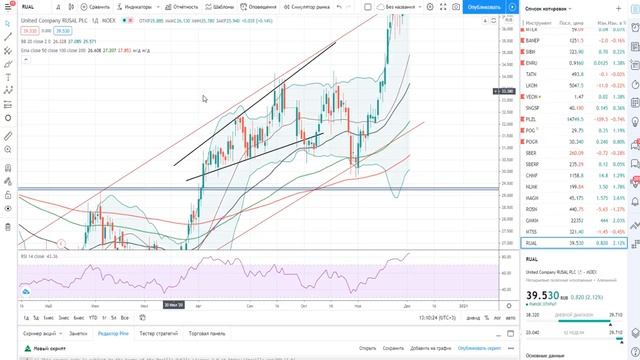Toggle lock all drawing tools
This screenshot has width=640, height=360.
click(x=8, y=195)
